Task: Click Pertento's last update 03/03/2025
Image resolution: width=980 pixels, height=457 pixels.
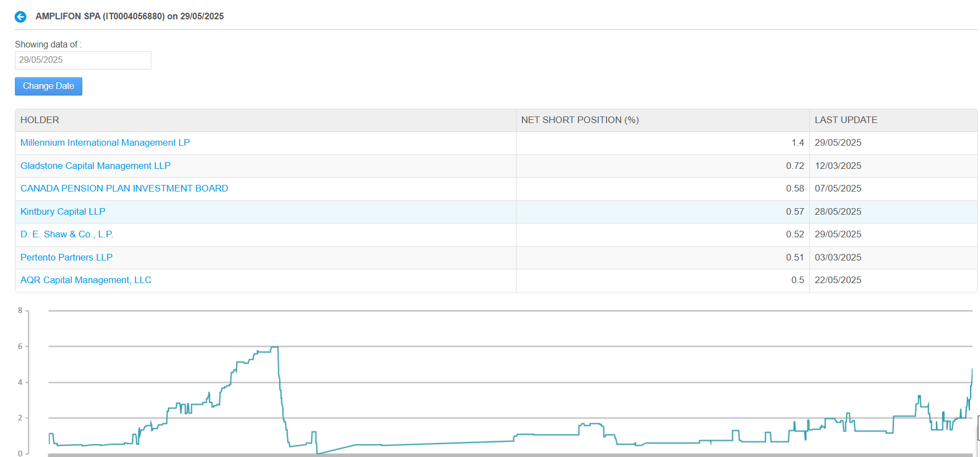Action: tap(838, 257)
